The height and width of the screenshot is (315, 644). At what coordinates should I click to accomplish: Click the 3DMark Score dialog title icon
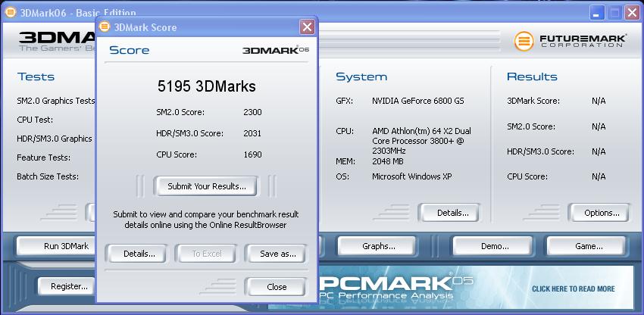point(104,27)
